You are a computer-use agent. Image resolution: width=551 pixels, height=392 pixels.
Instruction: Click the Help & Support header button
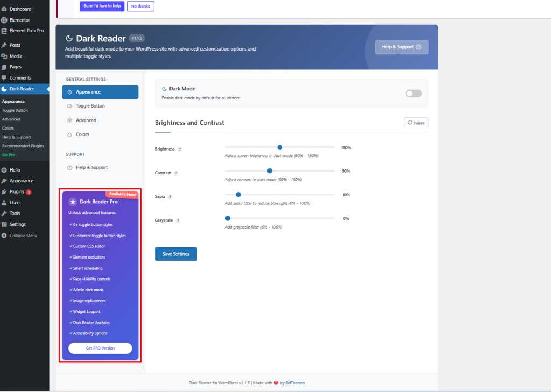tap(401, 47)
